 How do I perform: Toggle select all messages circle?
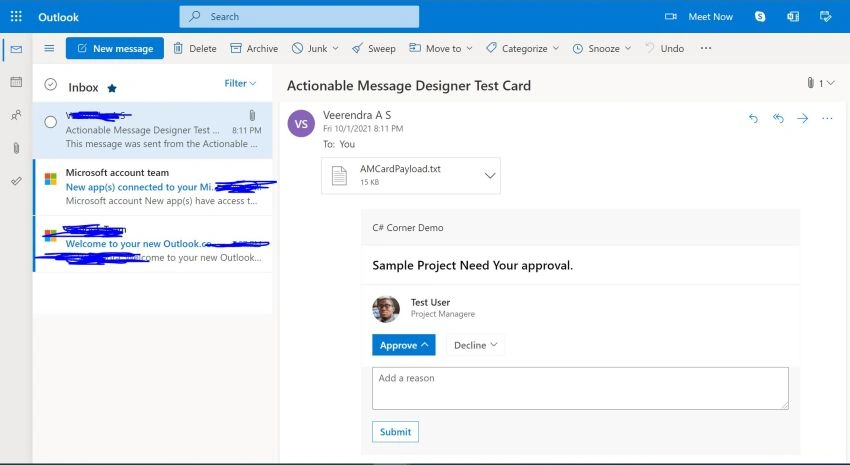tap(50, 84)
